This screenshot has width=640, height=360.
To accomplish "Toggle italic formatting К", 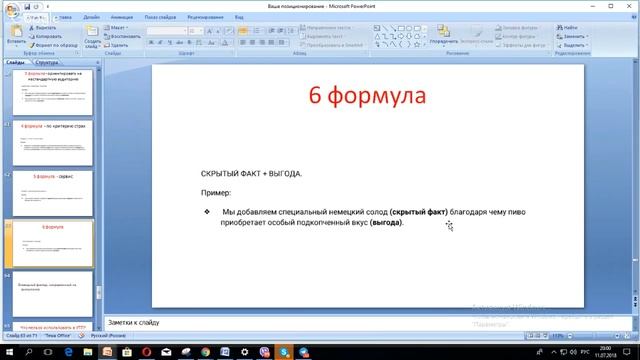I will pyautogui.click(x=160, y=42).
